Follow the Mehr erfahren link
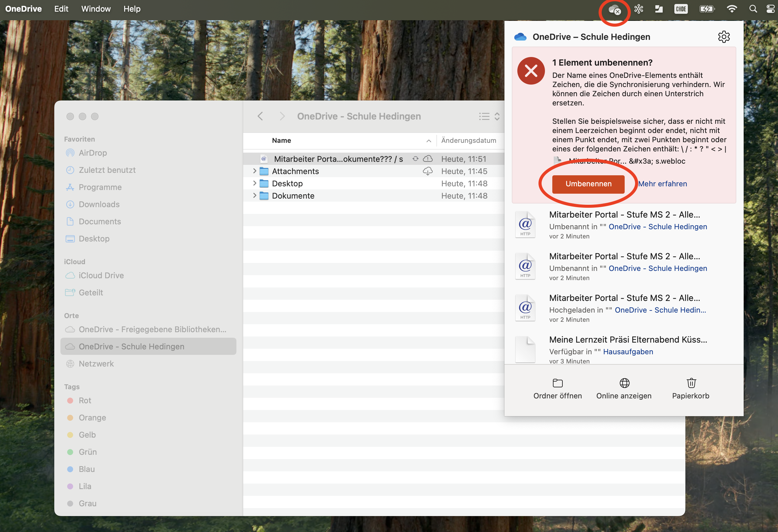Image resolution: width=778 pixels, height=532 pixels. 662,184
